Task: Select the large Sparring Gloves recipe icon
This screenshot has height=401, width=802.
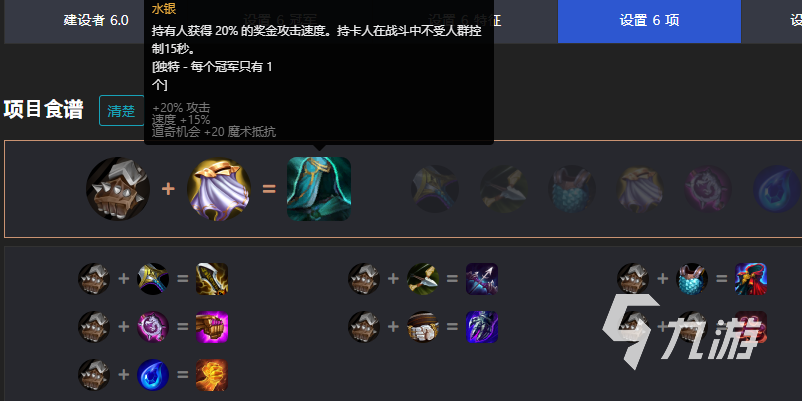Action: pos(118,189)
